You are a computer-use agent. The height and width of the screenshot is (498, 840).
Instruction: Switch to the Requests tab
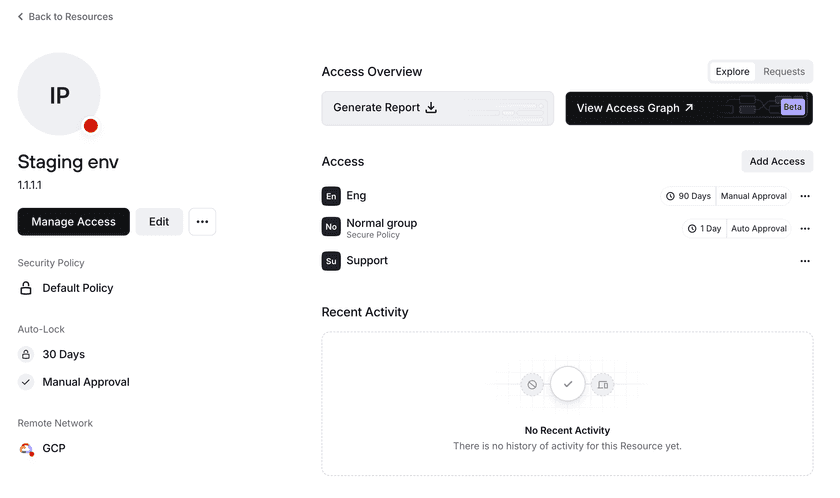[x=784, y=72]
